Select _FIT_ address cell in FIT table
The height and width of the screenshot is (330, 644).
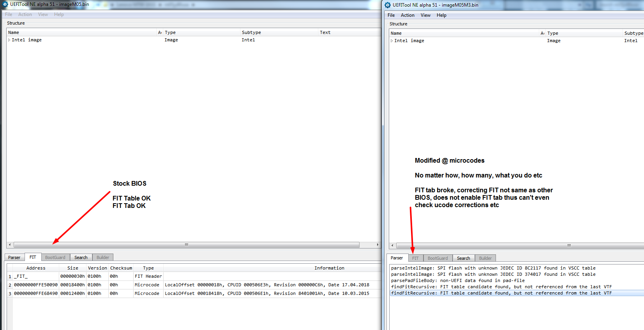click(36, 276)
